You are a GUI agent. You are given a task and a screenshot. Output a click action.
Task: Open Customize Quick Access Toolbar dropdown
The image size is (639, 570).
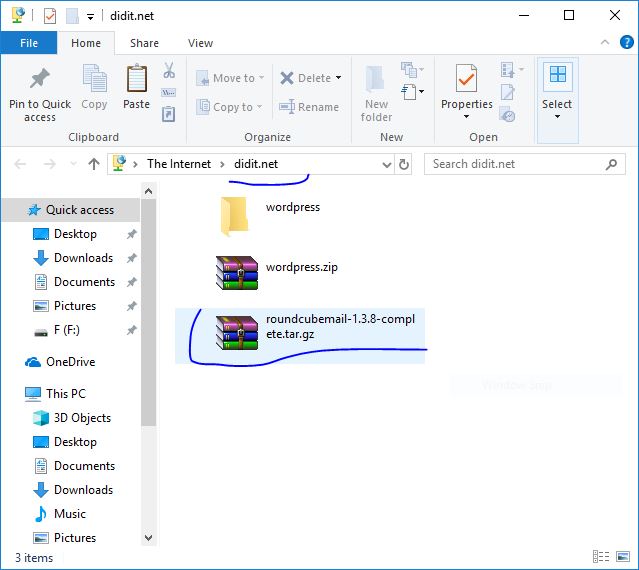point(90,17)
